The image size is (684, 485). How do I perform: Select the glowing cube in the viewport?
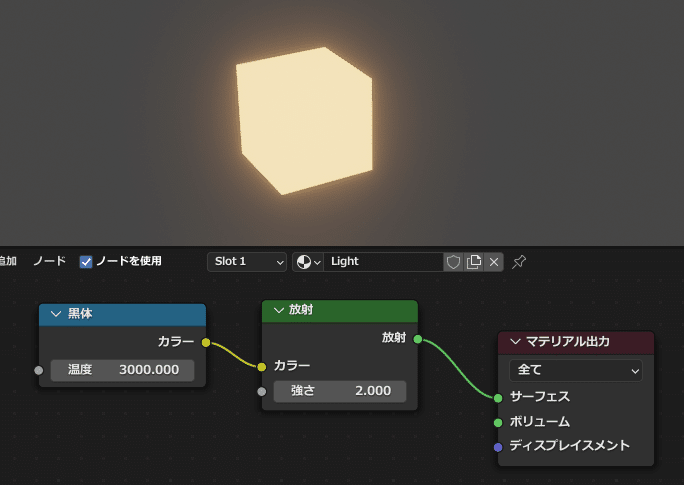tap(305, 121)
